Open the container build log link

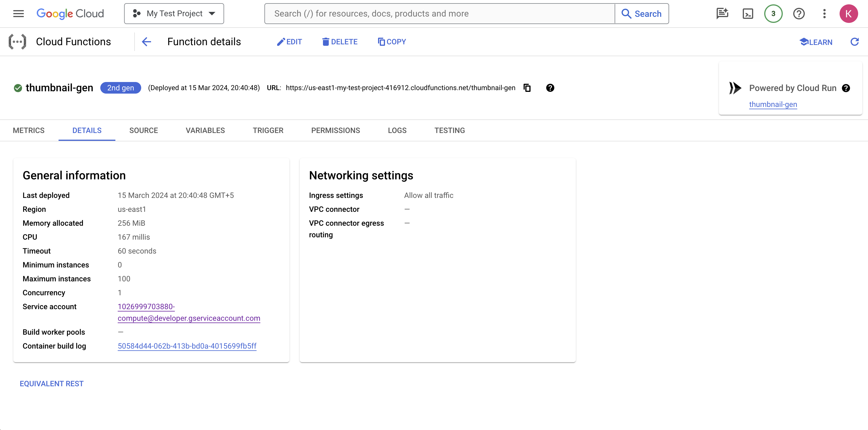pos(187,346)
